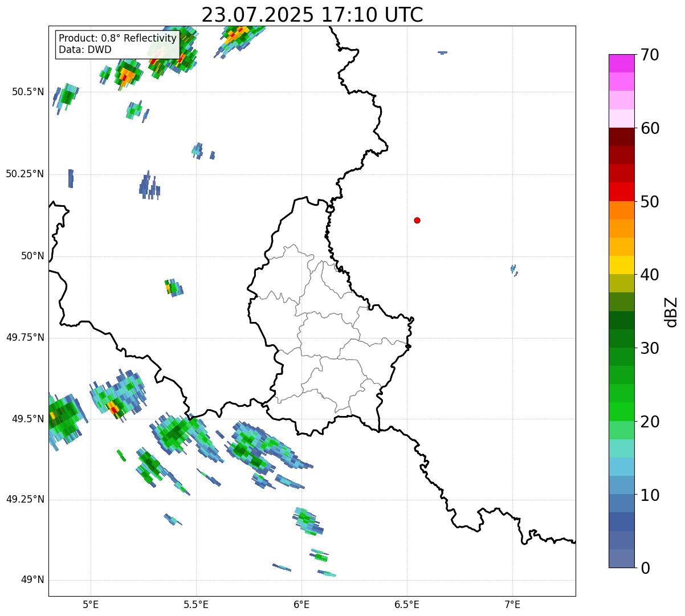Click the 49.5°N latitude label
Image resolution: width=685 pixels, height=616 pixels.
27,419
